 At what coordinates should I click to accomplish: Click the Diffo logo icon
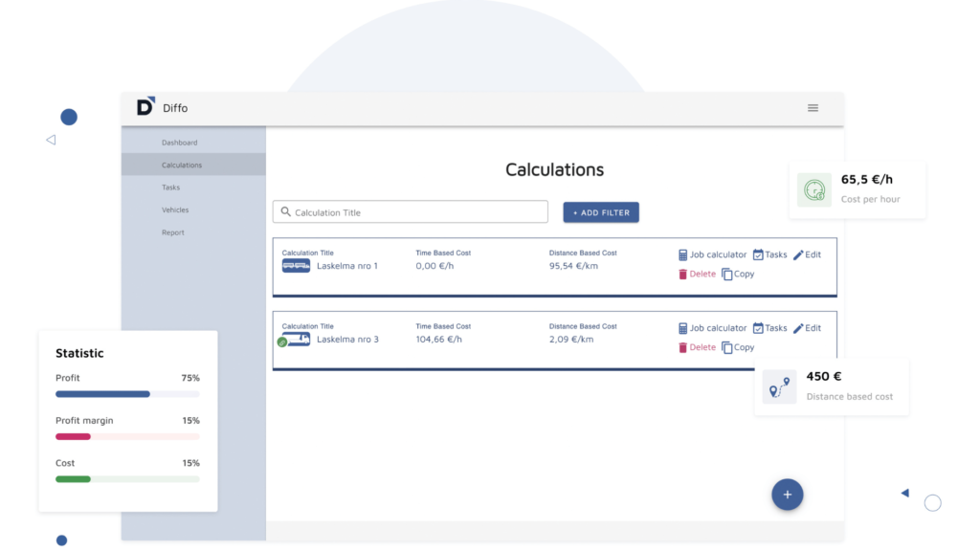tap(145, 106)
